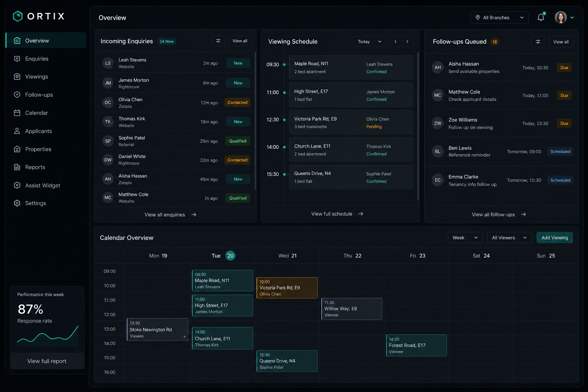This screenshot has height=392, width=588.
Task: Select the 14:00 Church Lane, E11 calendar event
Action: click(x=222, y=338)
